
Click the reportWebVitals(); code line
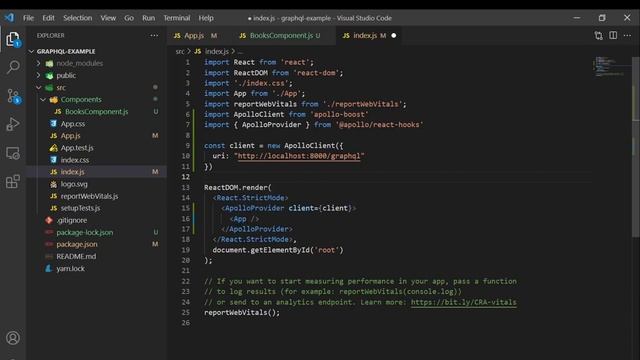[x=242, y=313]
